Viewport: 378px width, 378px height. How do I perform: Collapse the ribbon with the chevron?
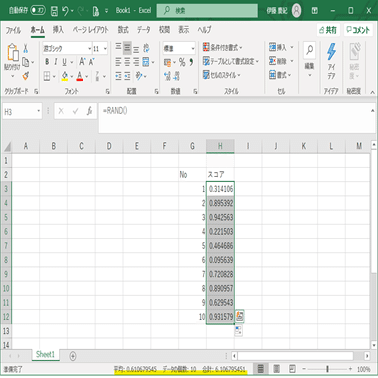pyautogui.click(x=372, y=92)
